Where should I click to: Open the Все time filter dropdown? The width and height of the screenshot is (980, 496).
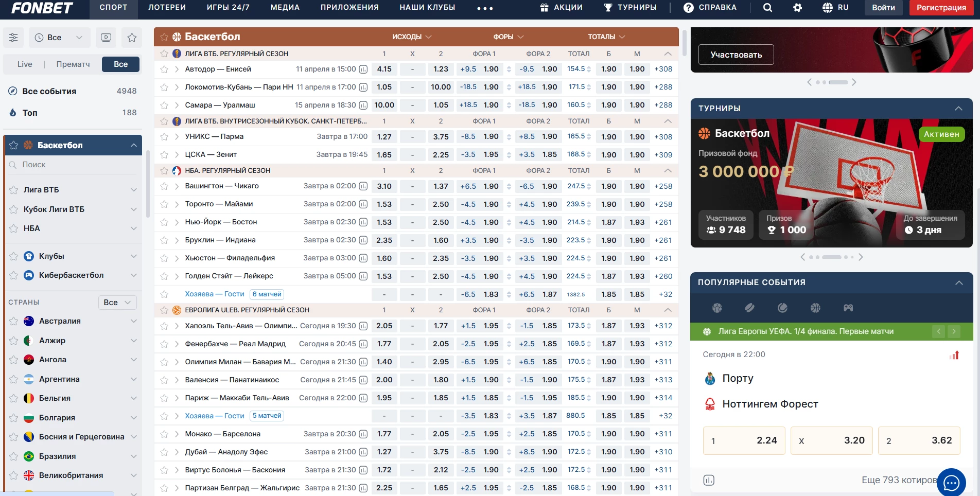(59, 38)
